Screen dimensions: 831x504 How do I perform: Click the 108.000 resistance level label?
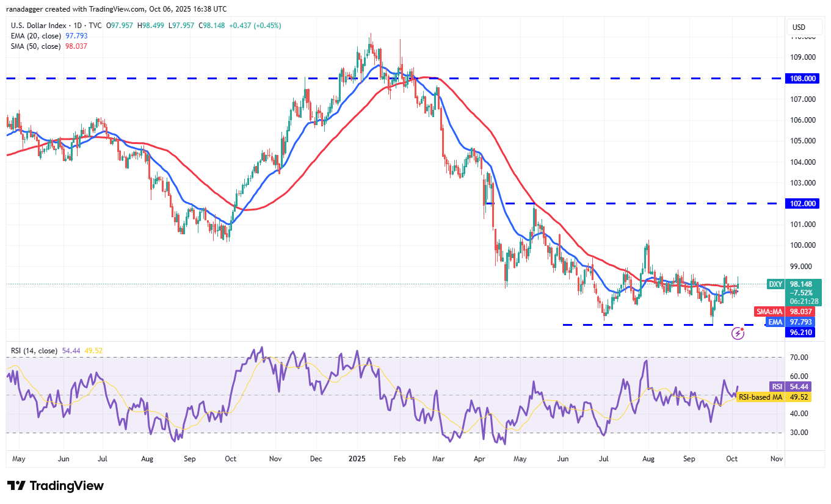coord(802,78)
